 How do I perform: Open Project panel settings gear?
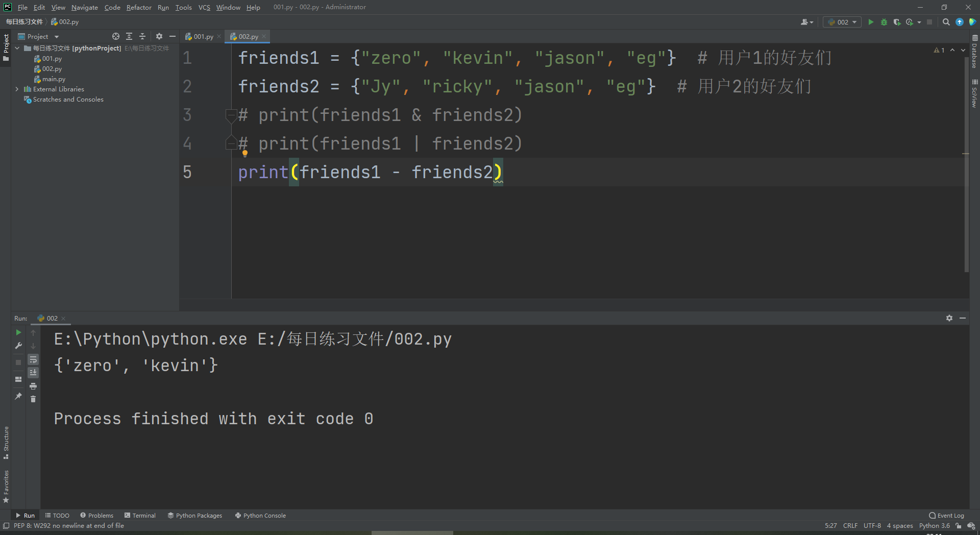(x=159, y=36)
